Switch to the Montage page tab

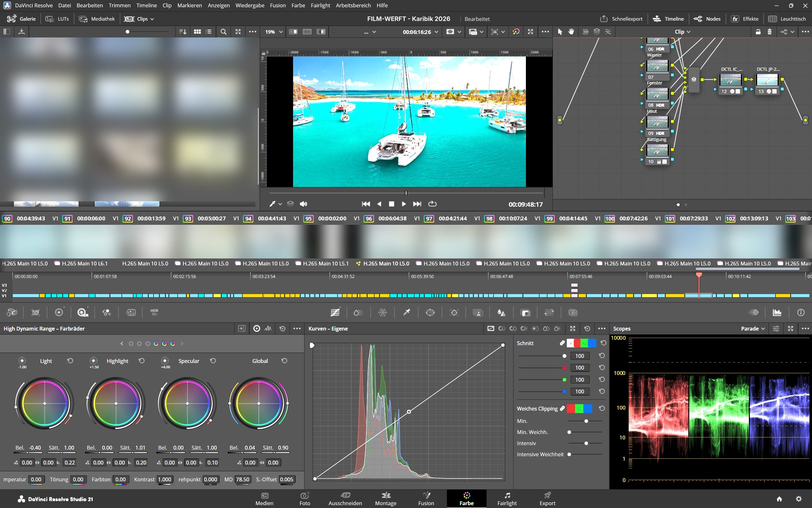point(385,498)
